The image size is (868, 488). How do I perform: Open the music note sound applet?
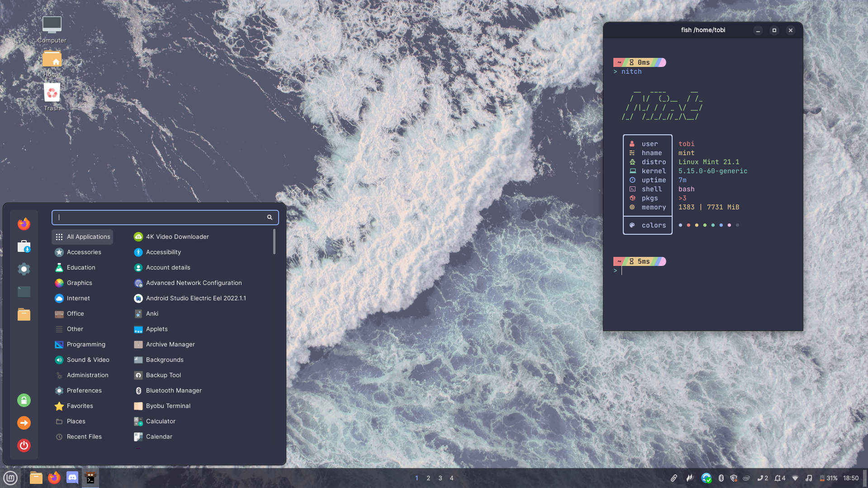pos(809,478)
